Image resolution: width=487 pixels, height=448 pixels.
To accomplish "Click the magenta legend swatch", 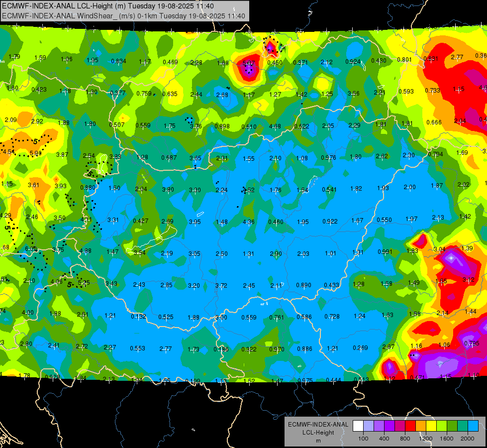I will pyautogui.click(x=400, y=426).
